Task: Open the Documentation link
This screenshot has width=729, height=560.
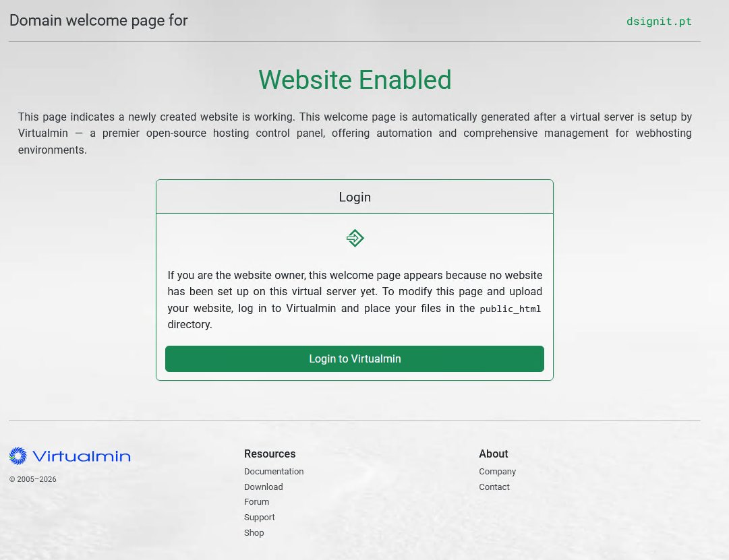Action: tap(274, 471)
